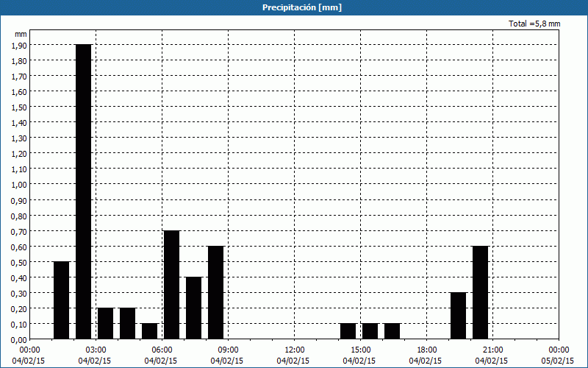This screenshot has width=588, height=368.
Task: Click the 0,90 y-axis value
Action: [19, 200]
